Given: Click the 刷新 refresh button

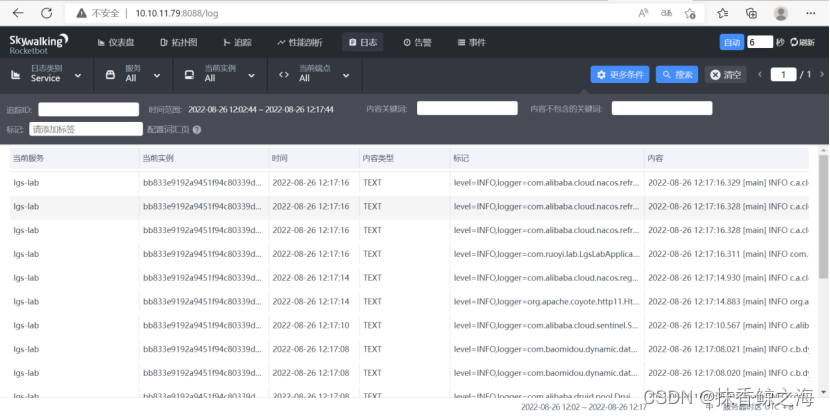Looking at the screenshot, I should click(x=802, y=42).
